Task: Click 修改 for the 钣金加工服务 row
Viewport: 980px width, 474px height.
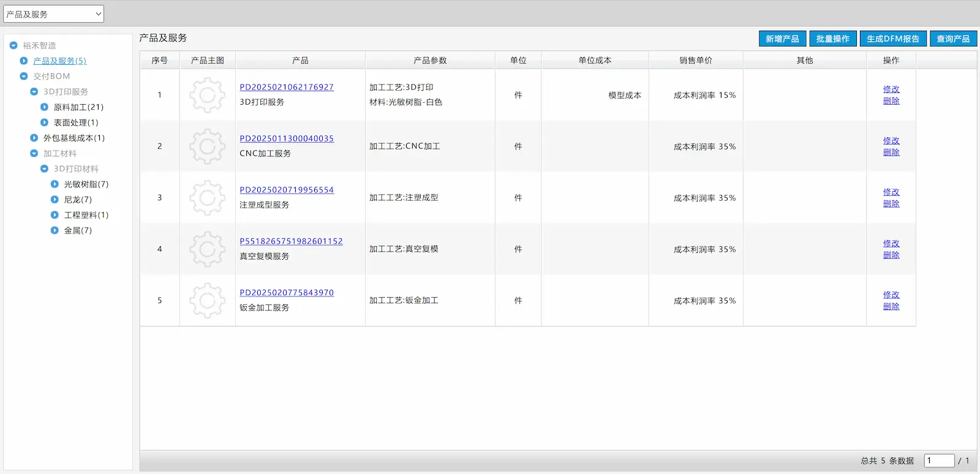Action: pyautogui.click(x=891, y=295)
